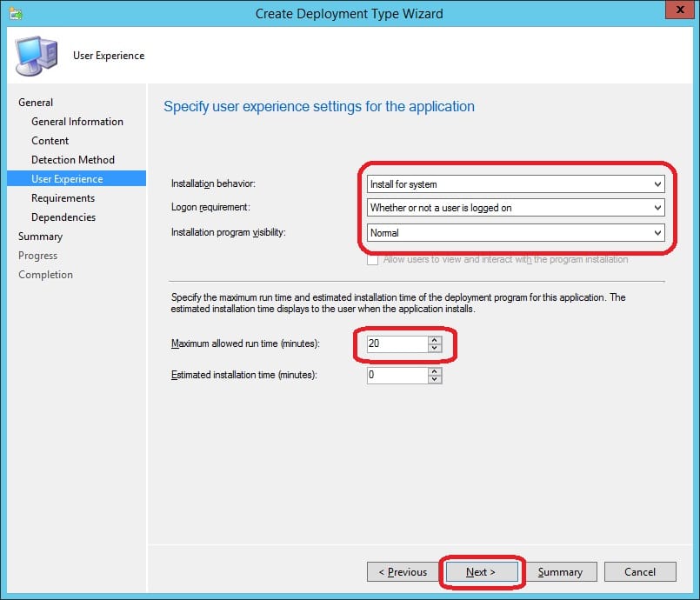Increase Maximum allowed run time with up arrow
Image resolution: width=700 pixels, height=600 pixels.
pyautogui.click(x=435, y=340)
